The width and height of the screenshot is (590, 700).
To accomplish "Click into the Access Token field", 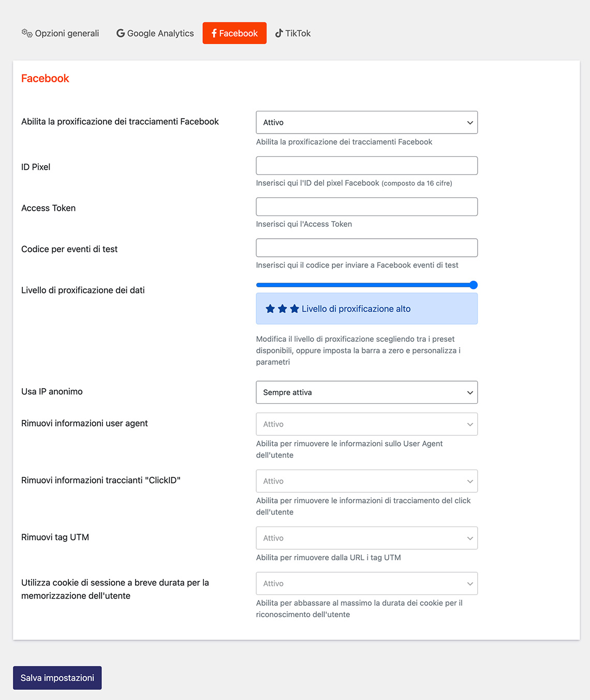I will [366, 207].
